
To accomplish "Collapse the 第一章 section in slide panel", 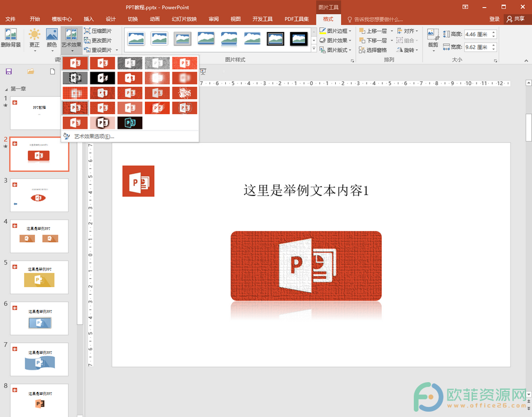I will click(7, 89).
